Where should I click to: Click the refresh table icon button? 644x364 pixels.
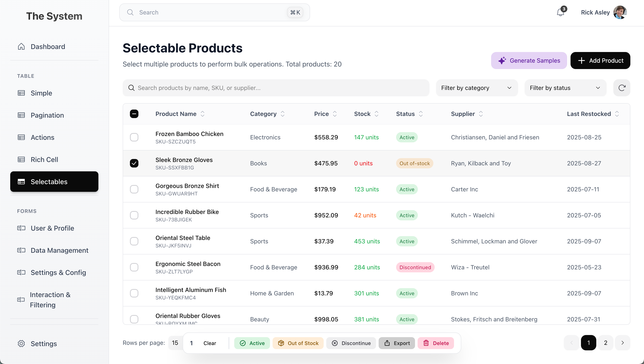point(621,88)
